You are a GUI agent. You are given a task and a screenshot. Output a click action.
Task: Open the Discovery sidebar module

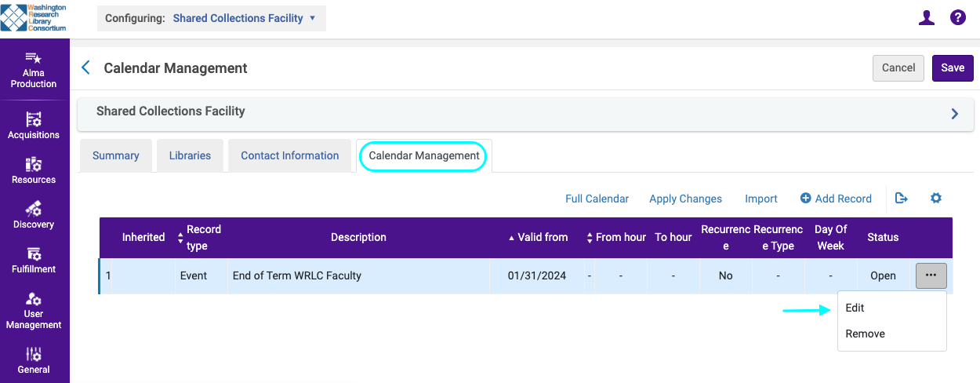point(34,214)
